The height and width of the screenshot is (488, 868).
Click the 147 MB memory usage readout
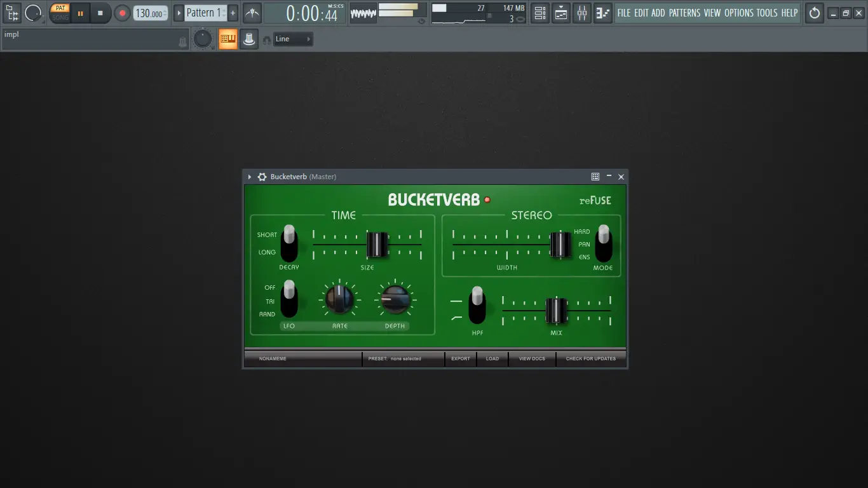click(513, 8)
